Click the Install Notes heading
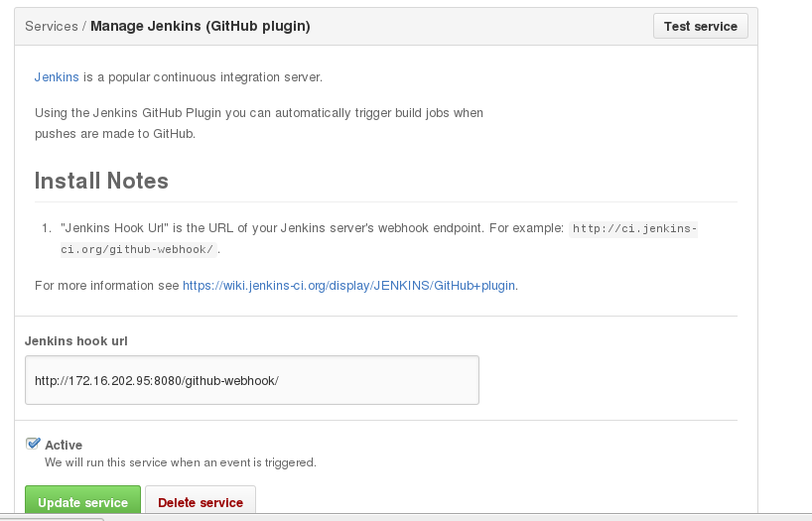 tap(101, 181)
